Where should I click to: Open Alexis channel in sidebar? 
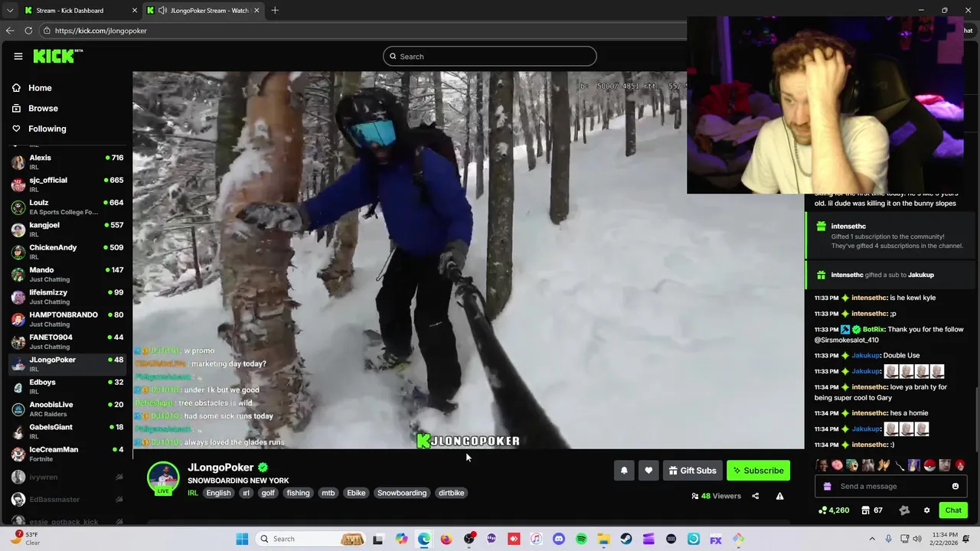[66, 162]
